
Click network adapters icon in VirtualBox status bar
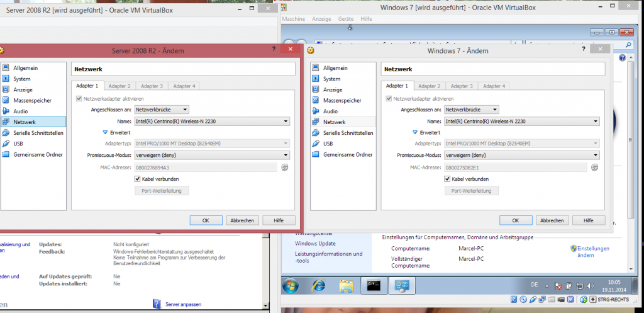click(542, 299)
